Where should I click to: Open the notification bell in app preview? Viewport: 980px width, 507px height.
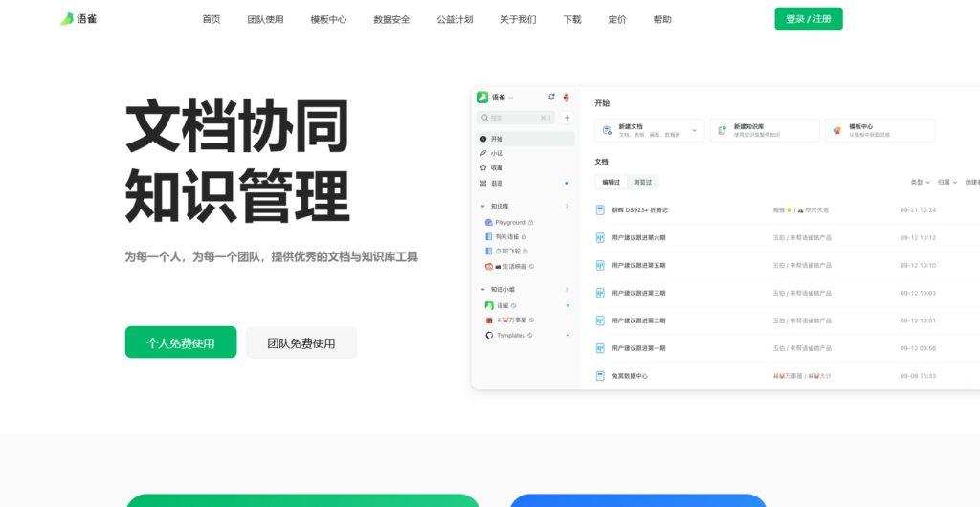(x=551, y=97)
